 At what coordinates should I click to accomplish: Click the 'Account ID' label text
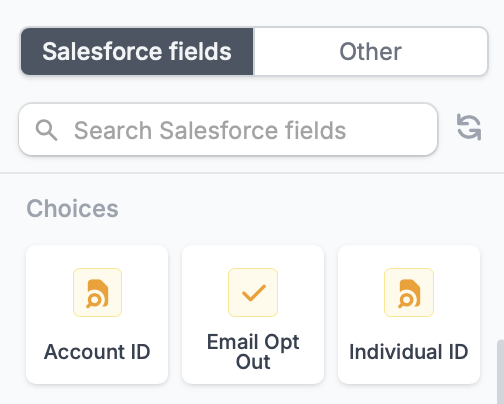(x=97, y=352)
